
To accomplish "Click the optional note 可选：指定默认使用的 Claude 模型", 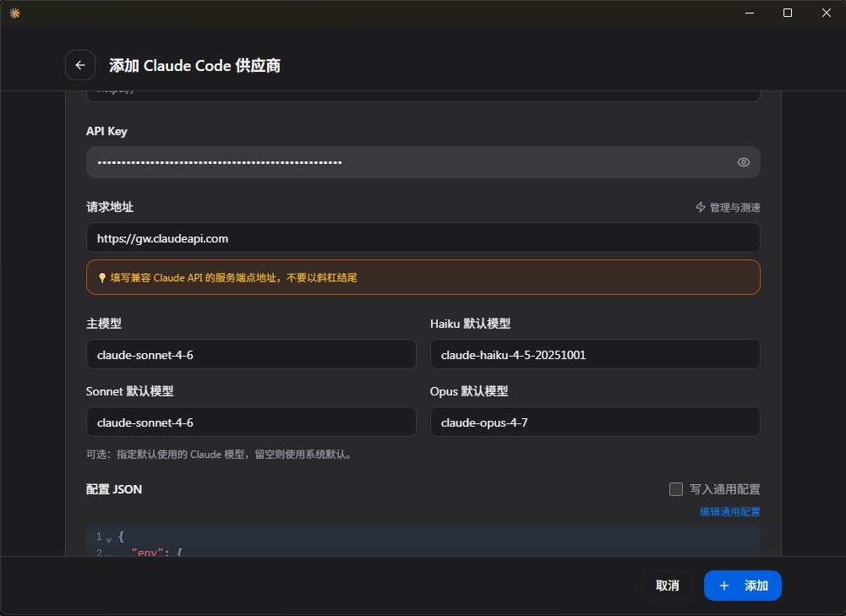I will 221,454.
